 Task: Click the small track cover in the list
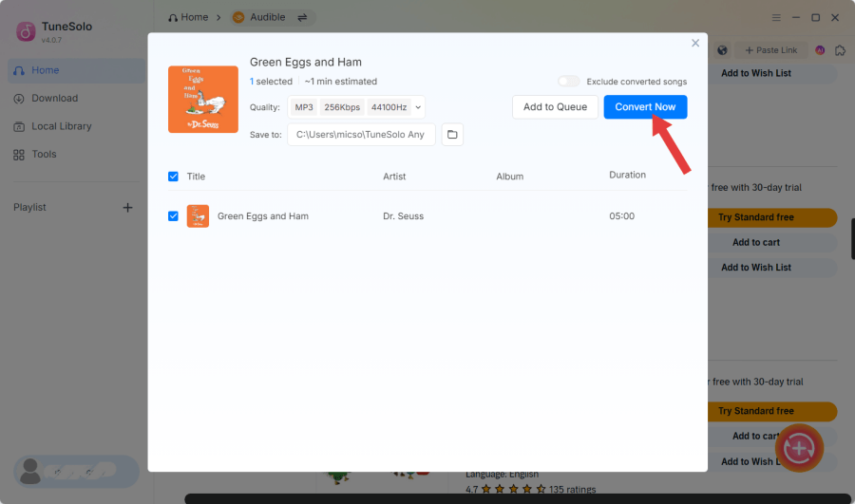[x=198, y=216]
